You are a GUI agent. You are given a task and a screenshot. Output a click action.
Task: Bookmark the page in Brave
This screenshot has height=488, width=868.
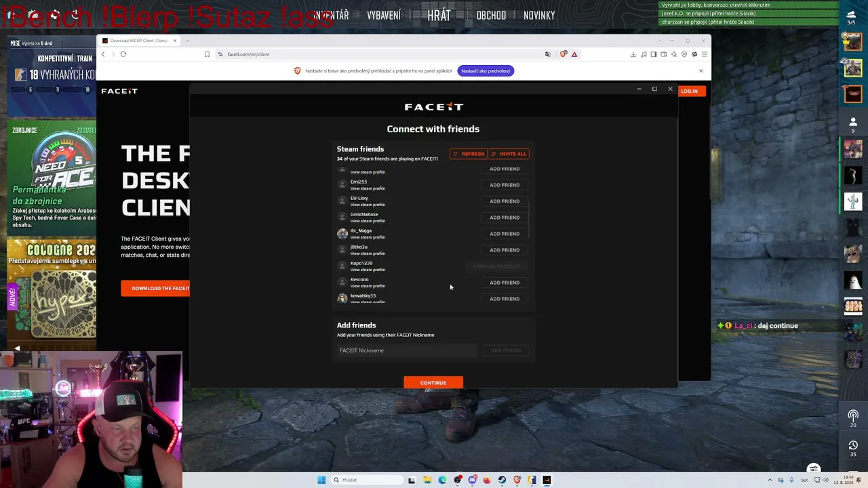207,54
